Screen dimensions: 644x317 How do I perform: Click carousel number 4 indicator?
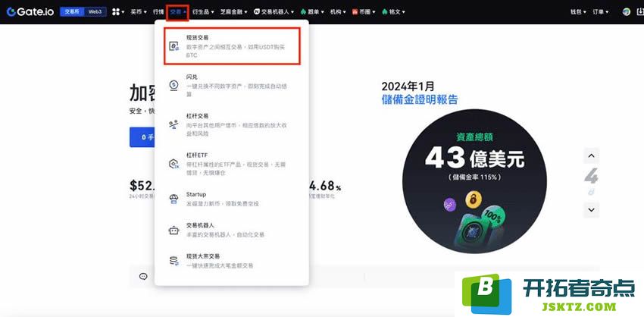pyautogui.click(x=591, y=176)
